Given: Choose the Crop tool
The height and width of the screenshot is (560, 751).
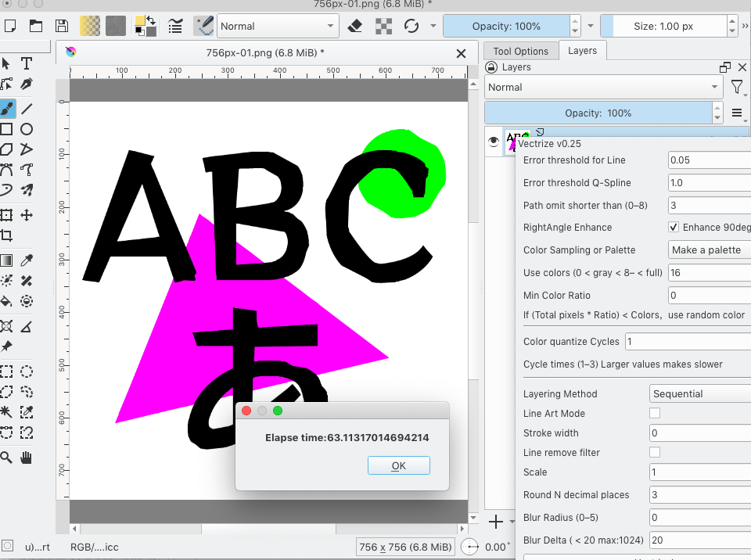Looking at the screenshot, I should 6,236.
